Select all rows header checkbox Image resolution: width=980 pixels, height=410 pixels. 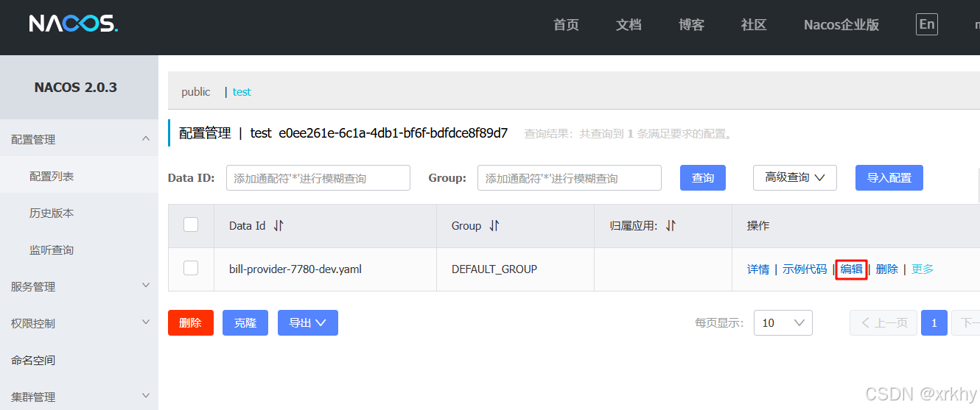(191, 225)
